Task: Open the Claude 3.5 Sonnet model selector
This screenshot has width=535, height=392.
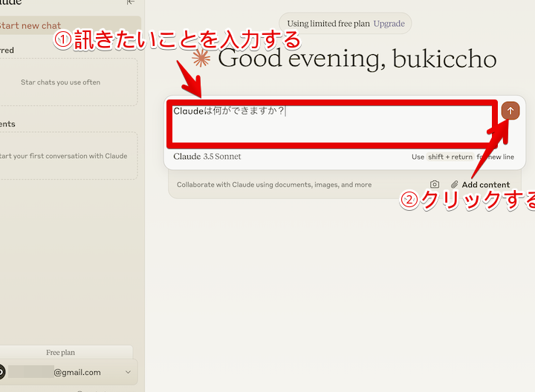Action: 207,157
